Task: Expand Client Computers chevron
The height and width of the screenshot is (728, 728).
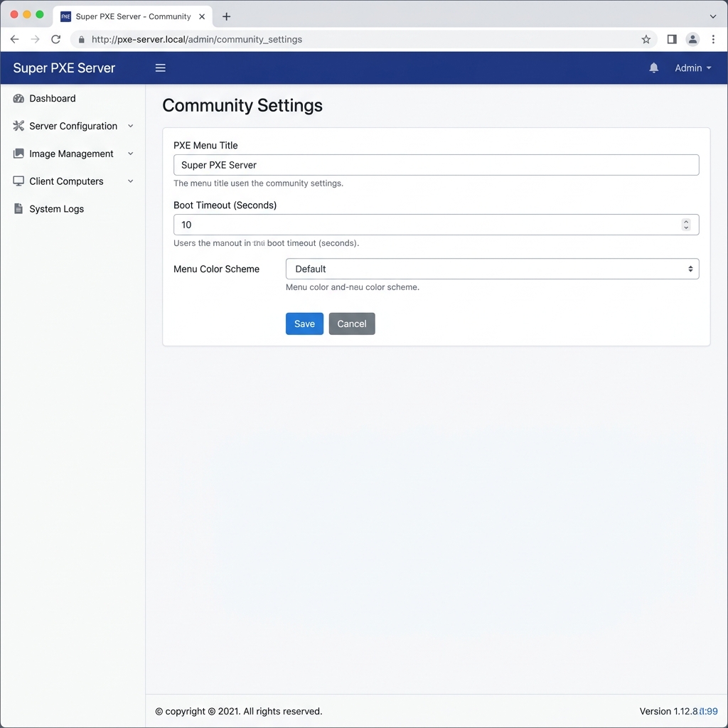Action: pyautogui.click(x=131, y=181)
